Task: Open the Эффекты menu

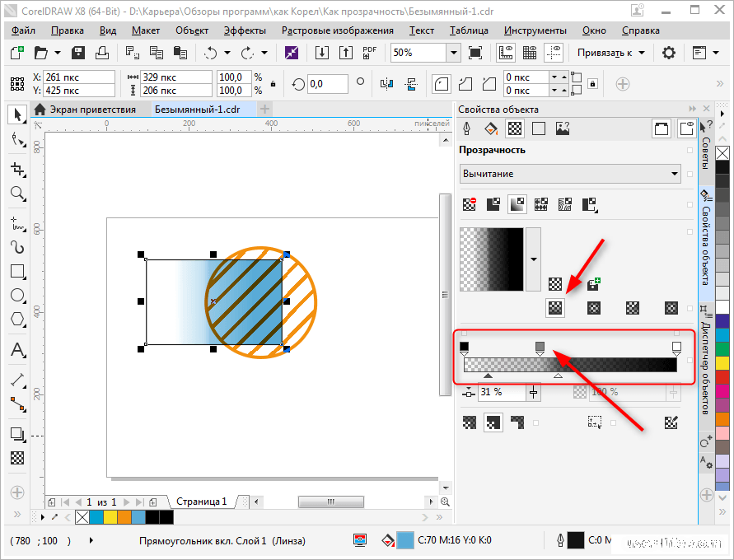Action: click(x=245, y=30)
